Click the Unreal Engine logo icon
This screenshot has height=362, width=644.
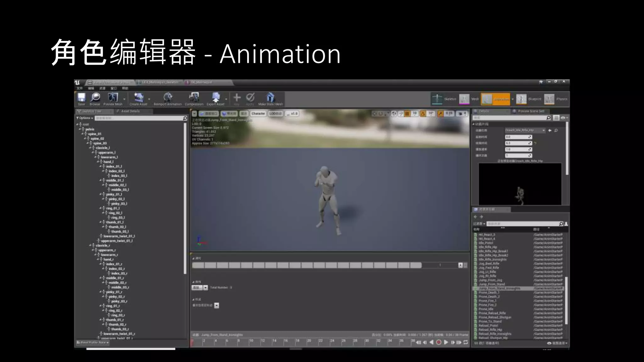pyautogui.click(x=77, y=82)
